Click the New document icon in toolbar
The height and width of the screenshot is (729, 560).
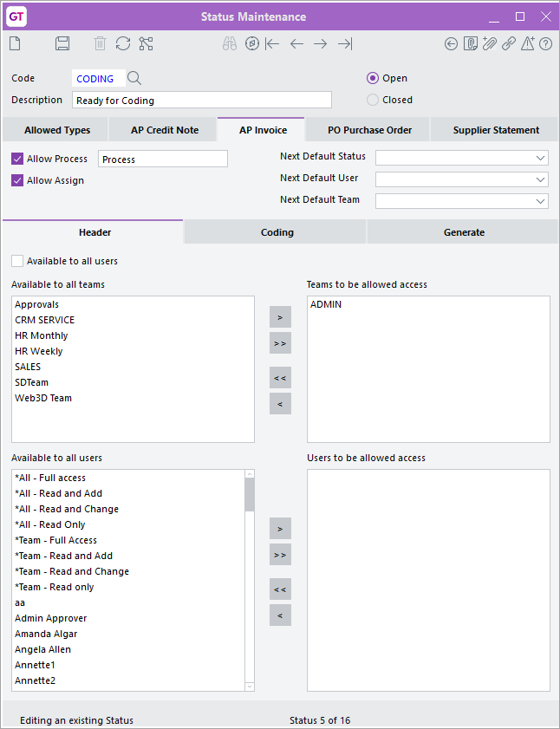click(15, 43)
